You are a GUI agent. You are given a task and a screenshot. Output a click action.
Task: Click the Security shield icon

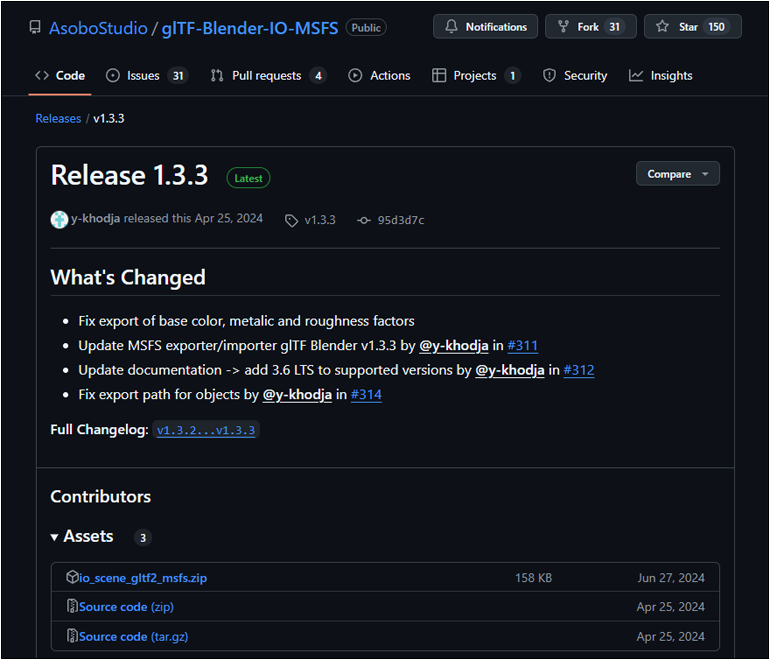click(x=549, y=76)
